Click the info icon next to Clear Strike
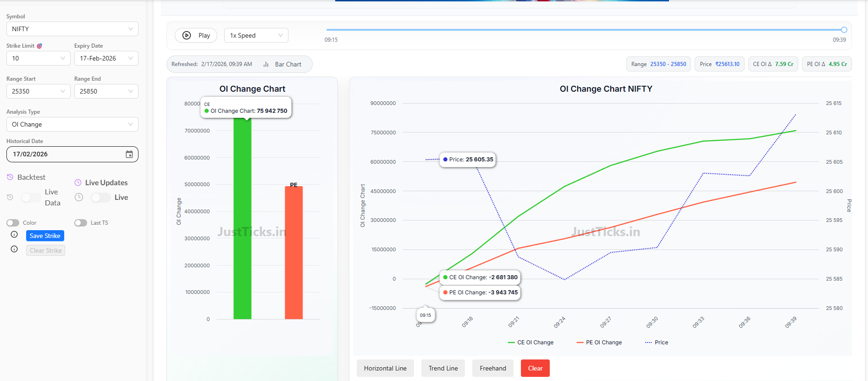The height and width of the screenshot is (381, 868). [14, 249]
